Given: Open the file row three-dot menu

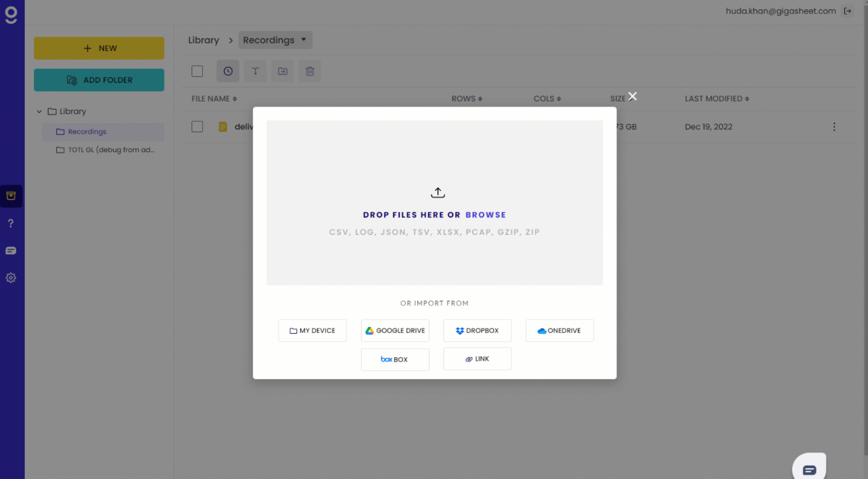Looking at the screenshot, I should coord(834,127).
